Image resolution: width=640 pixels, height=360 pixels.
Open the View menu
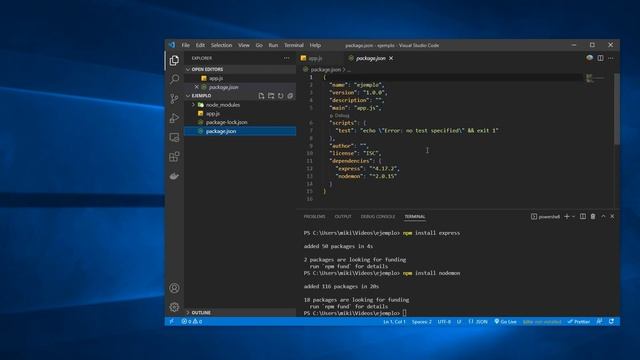(x=244, y=45)
